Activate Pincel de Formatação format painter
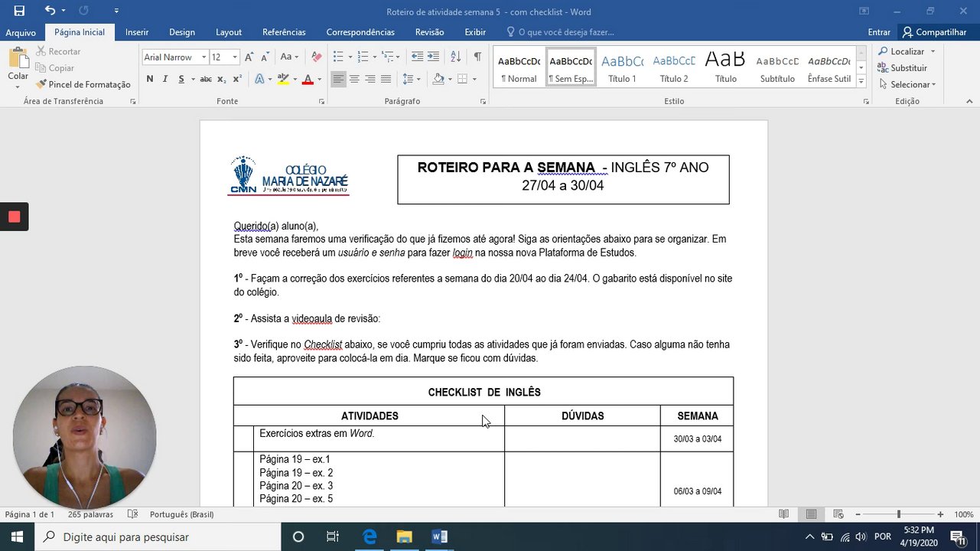The width and height of the screenshot is (980, 551). pyautogui.click(x=83, y=84)
